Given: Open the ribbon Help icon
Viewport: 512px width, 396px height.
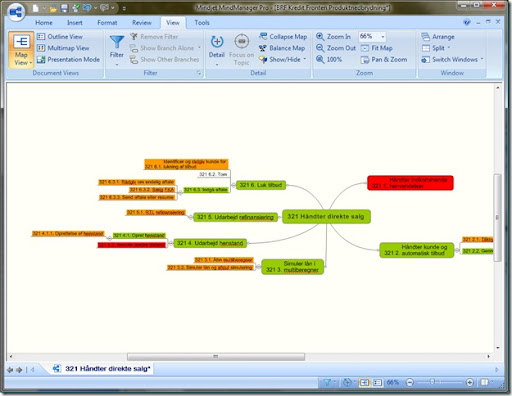Looking at the screenshot, I should pos(467,22).
